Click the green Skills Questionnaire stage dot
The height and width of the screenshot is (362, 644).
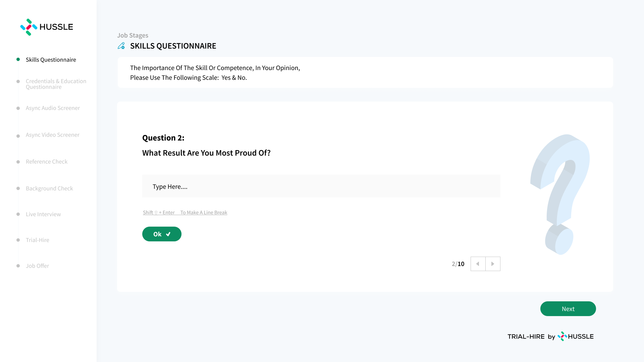pyautogui.click(x=18, y=59)
